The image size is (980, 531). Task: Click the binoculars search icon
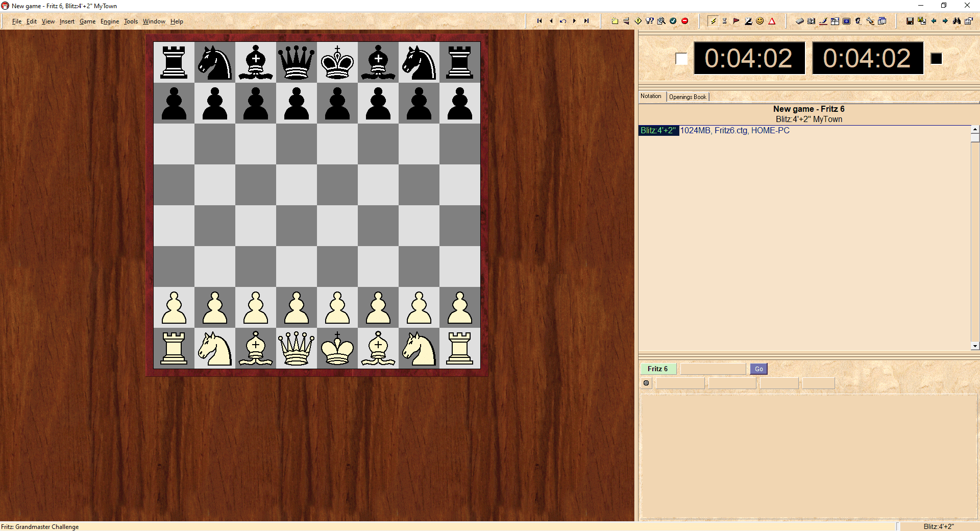click(957, 21)
